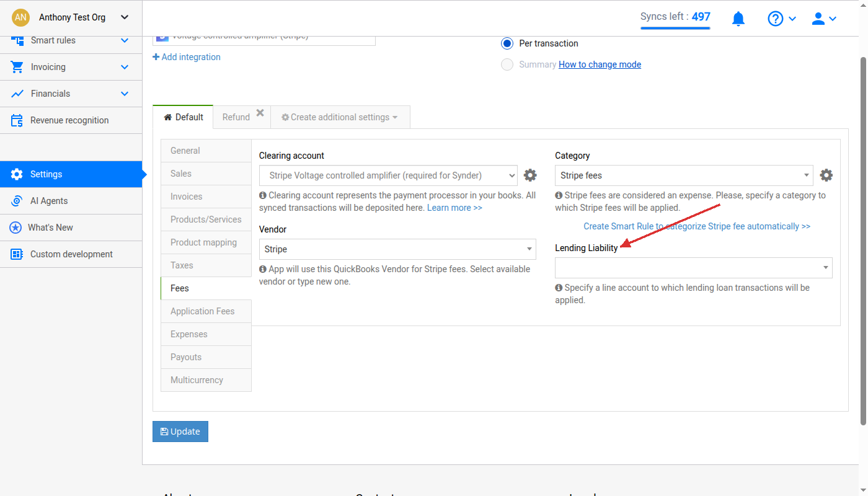Open the Stripe fees Category dropdown
This screenshot has height=496, width=868.
coord(684,175)
